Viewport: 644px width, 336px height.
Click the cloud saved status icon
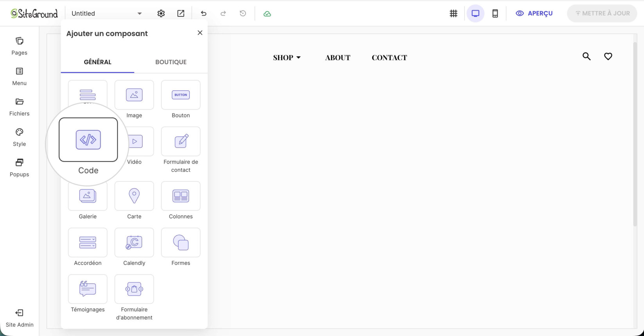[x=267, y=14]
